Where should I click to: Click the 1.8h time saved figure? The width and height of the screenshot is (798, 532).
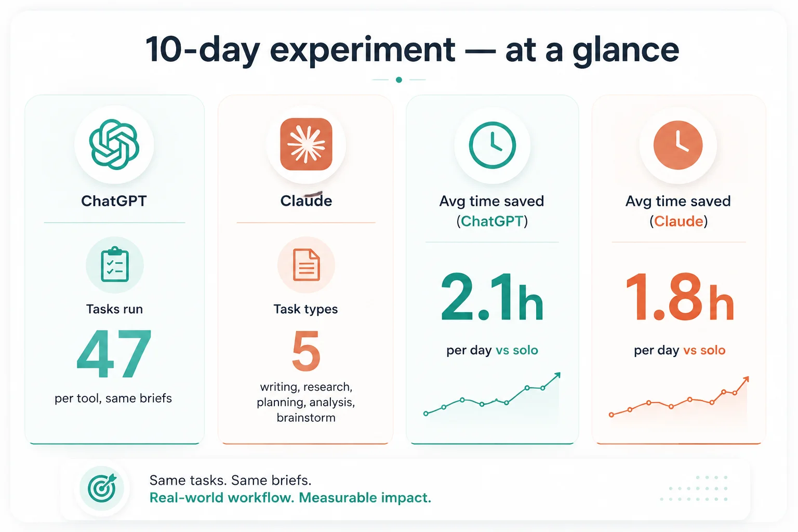679,297
